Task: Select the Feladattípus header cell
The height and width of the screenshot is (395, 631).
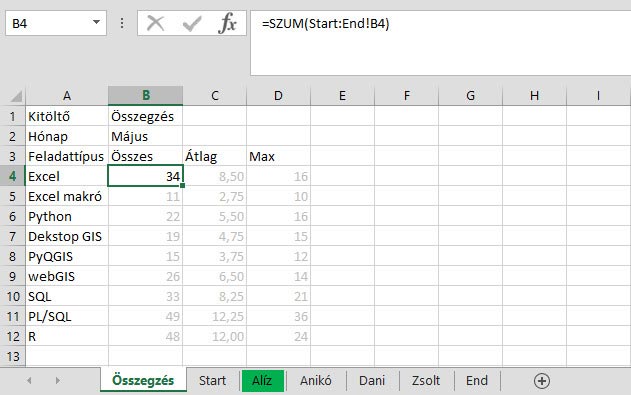Action: point(67,156)
